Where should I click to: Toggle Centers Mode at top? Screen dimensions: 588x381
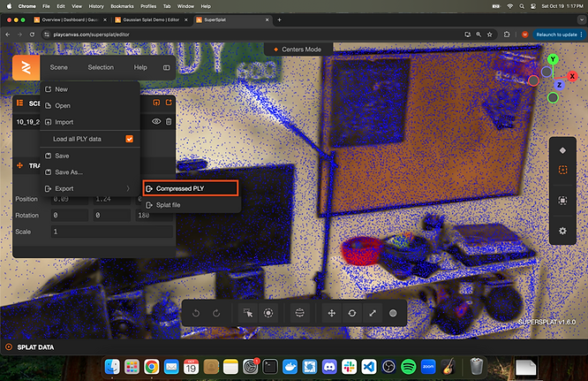click(297, 49)
